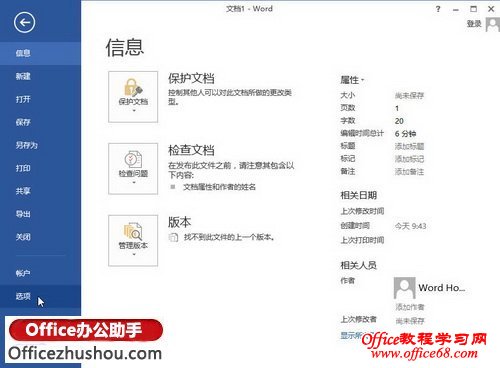Open the 保护文档 lock icon button
The width and height of the screenshot is (500, 368).
click(x=133, y=97)
